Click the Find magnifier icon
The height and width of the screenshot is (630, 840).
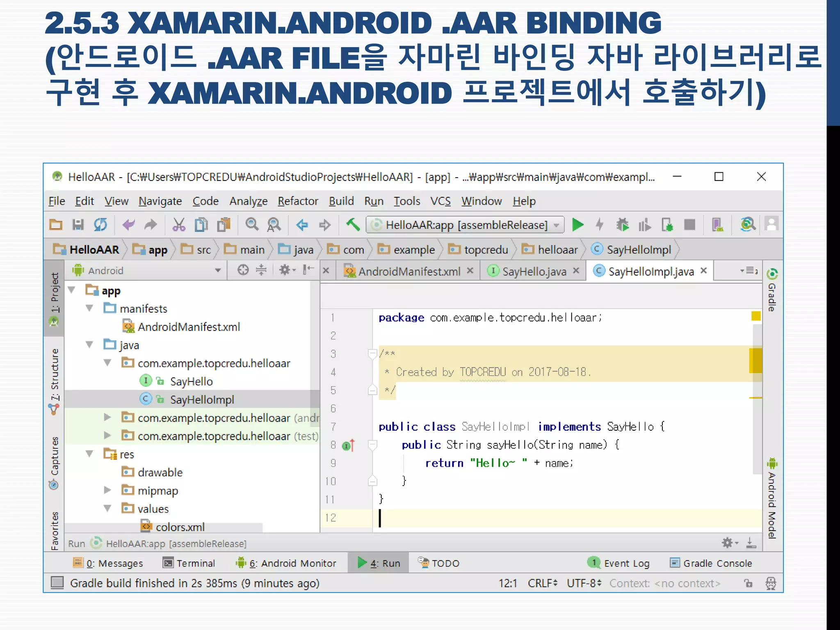[252, 224]
